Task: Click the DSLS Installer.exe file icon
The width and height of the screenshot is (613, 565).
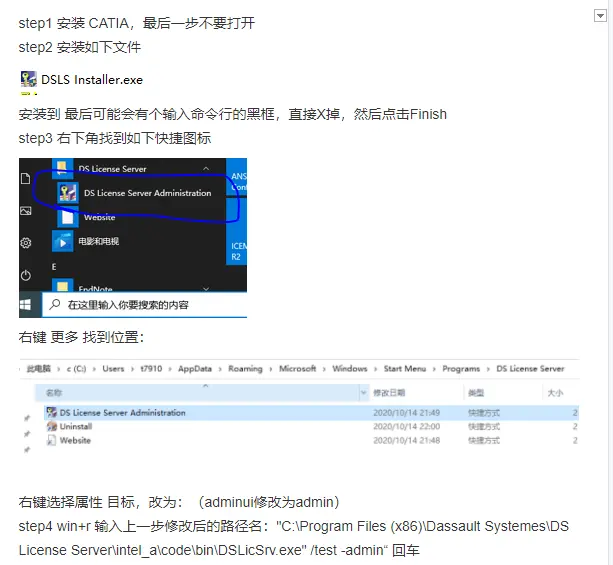Action: pos(29,79)
